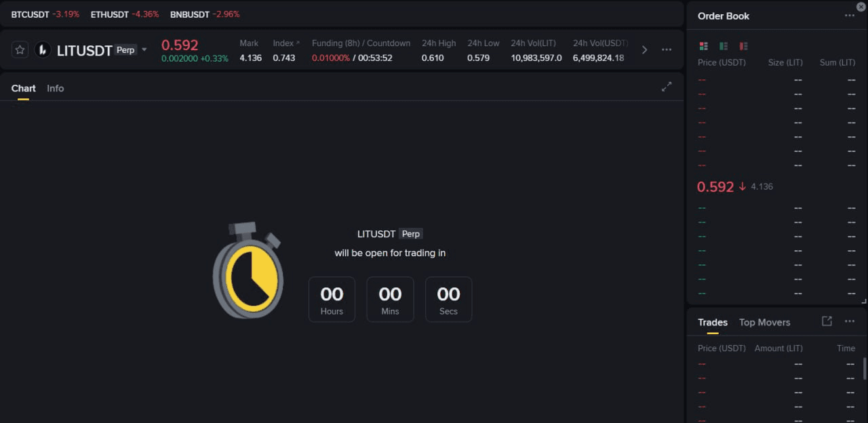Add LITUSDT to favorites with star icon
The image size is (868, 423).
point(20,49)
